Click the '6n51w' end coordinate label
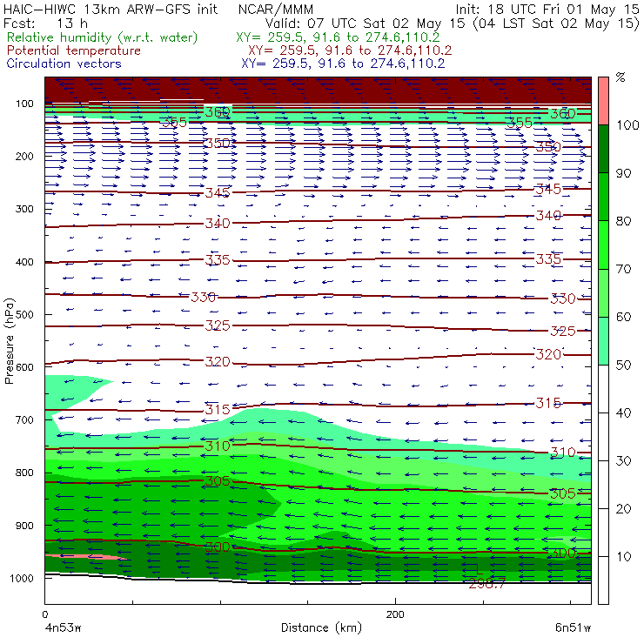Viewport: 644px width, 644px height. tap(573, 627)
